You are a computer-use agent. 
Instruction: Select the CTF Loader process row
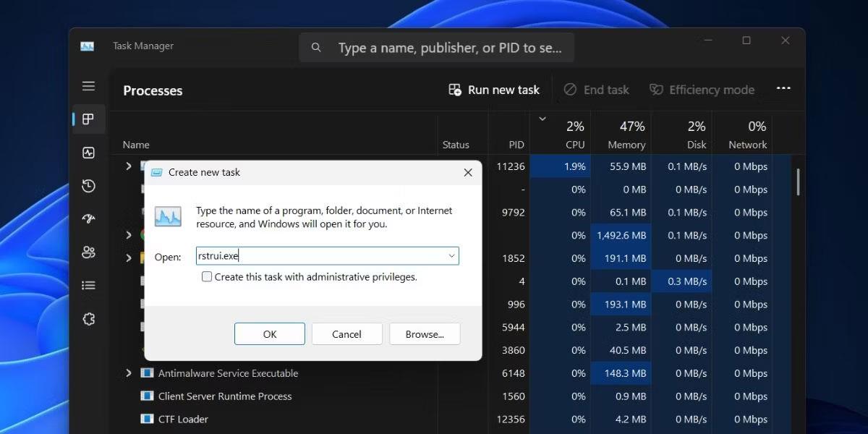pyautogui.click(x=183, y=419)
